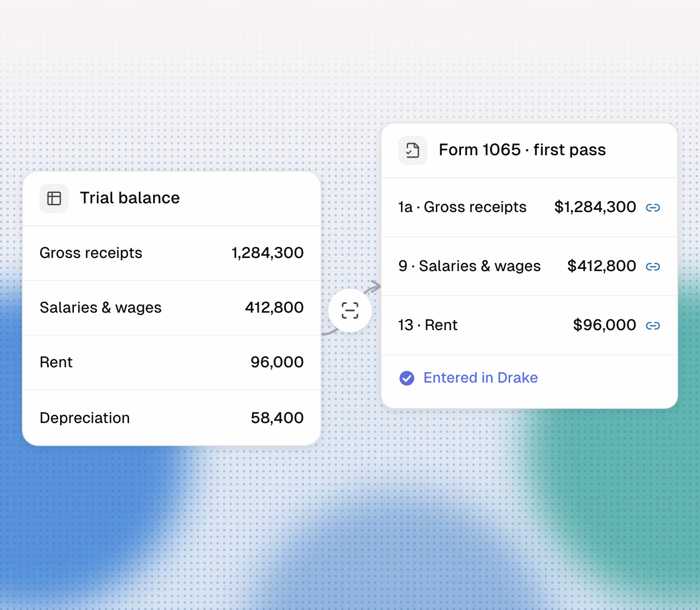The width and height of the screenshot is (700, 610).
Task: Click the 13 · Rent line label
Action: tap(428, 325)
